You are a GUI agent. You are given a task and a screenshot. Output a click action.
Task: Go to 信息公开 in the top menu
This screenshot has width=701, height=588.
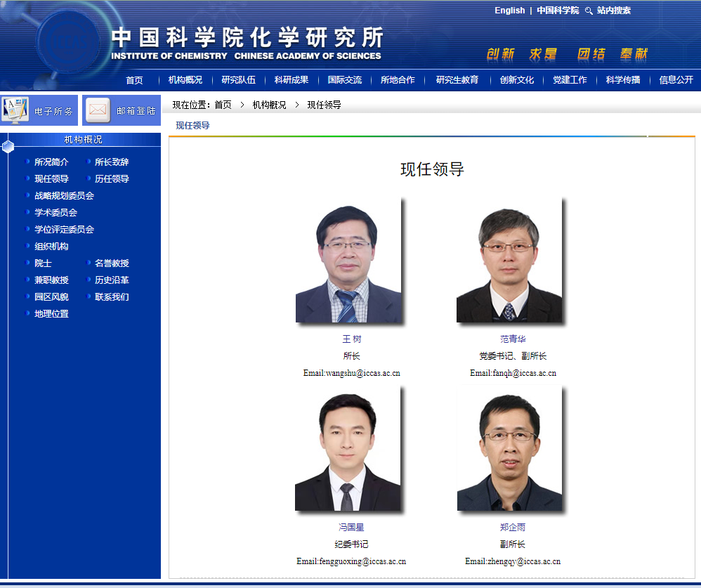(676, 80)
